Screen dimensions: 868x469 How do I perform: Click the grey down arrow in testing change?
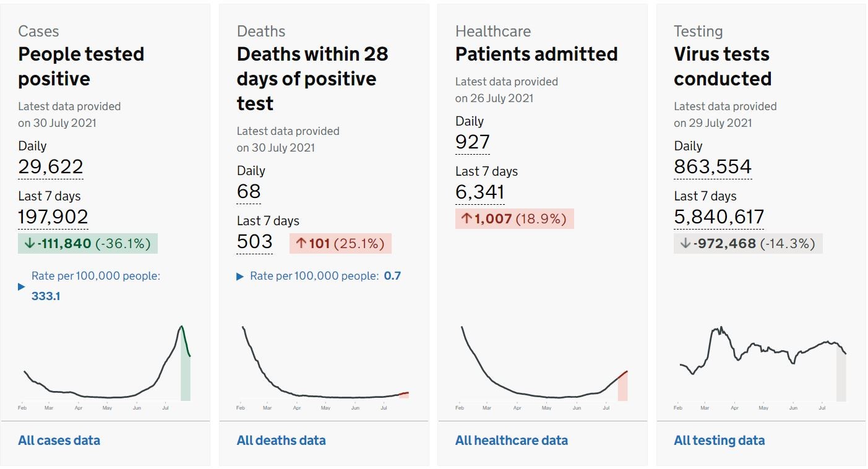tap(685, 244)
